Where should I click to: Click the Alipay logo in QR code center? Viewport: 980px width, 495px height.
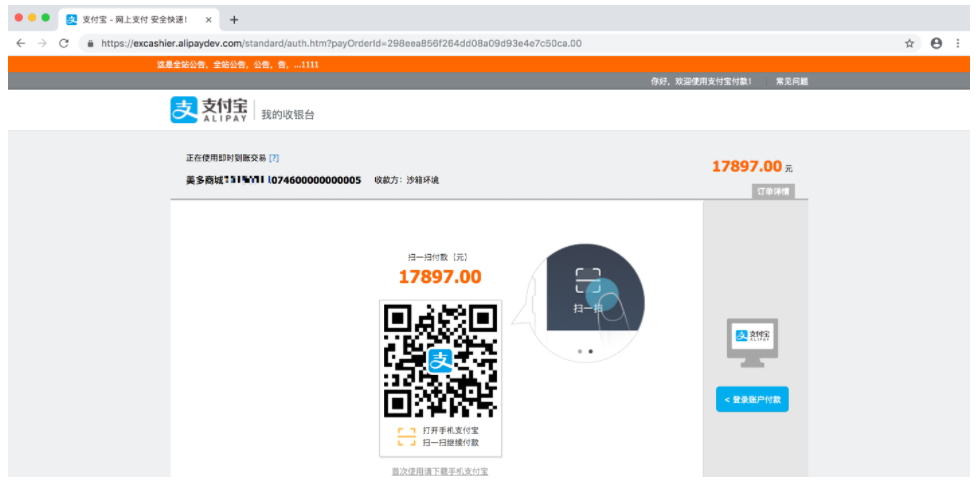point(440,361)
